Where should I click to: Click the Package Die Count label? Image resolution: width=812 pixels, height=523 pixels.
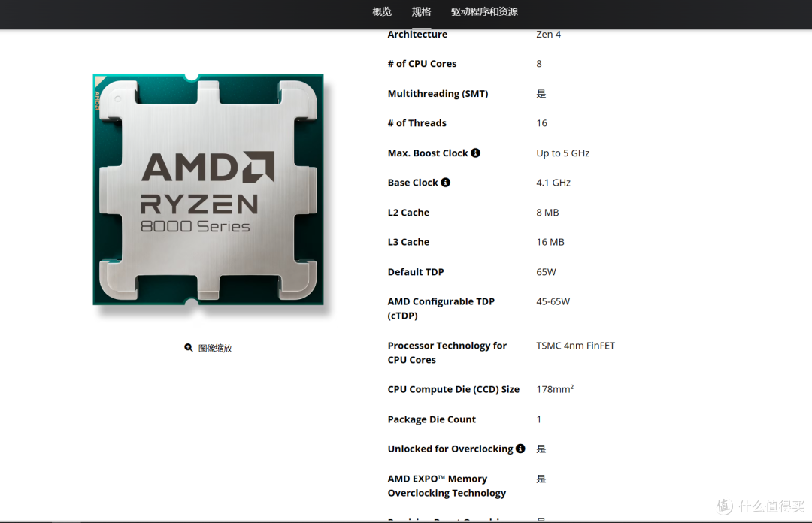tap(432, 419)
